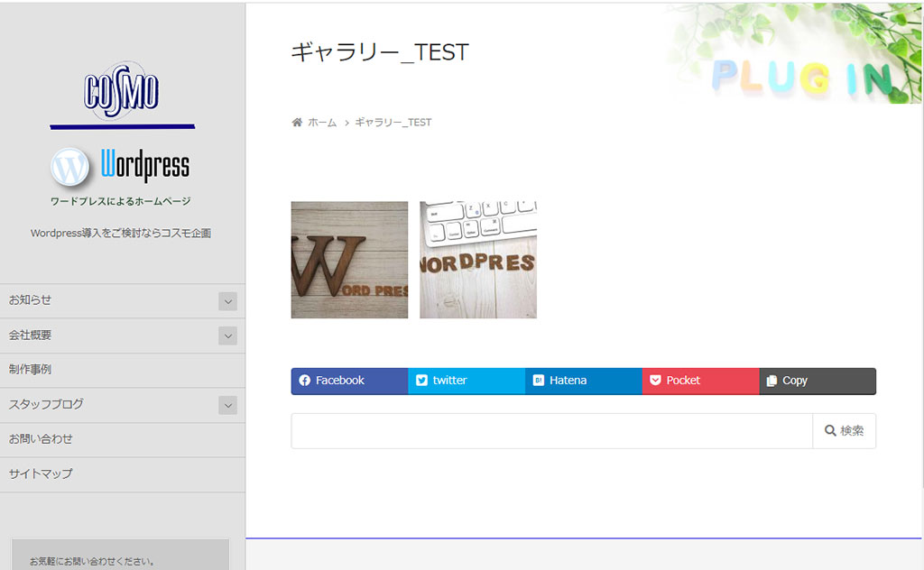Click the WordPress logo banner
The image size is (924, 570).
[x=121, y=167]
